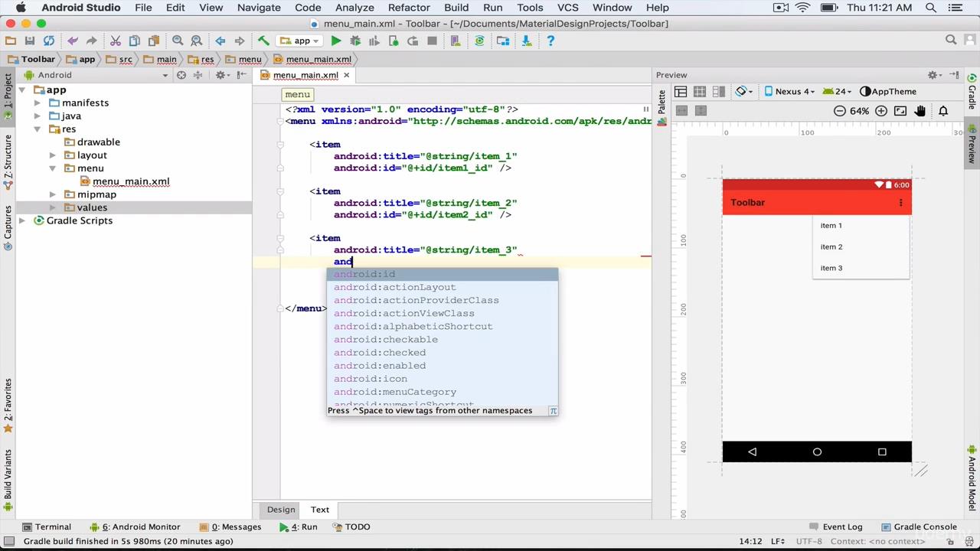Zoom in the preview with plus icon
Viewport: 980px width, 551px height.
(x=881, y=111)
